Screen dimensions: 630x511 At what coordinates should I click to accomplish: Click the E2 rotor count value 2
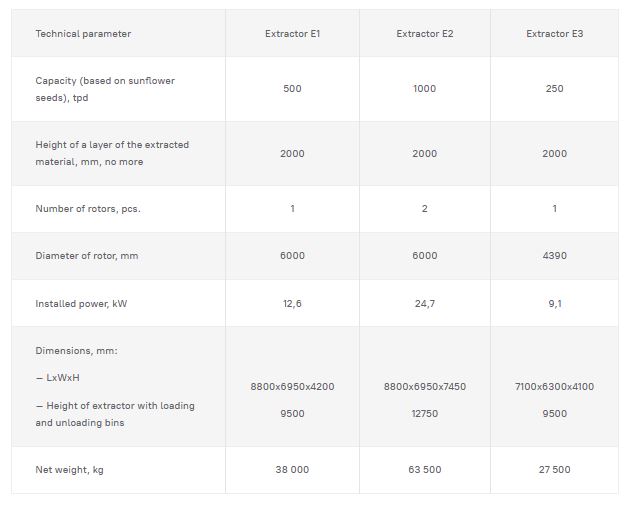[x=424, y=209]
